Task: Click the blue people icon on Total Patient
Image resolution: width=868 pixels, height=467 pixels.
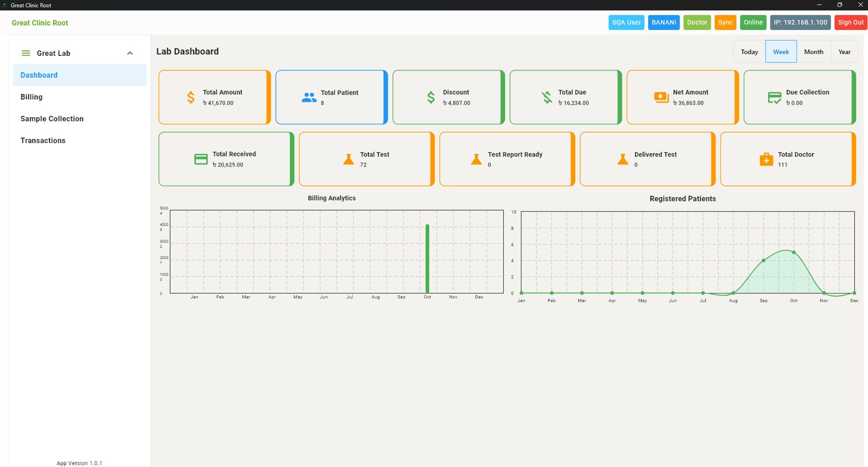Action: [309, 98]
